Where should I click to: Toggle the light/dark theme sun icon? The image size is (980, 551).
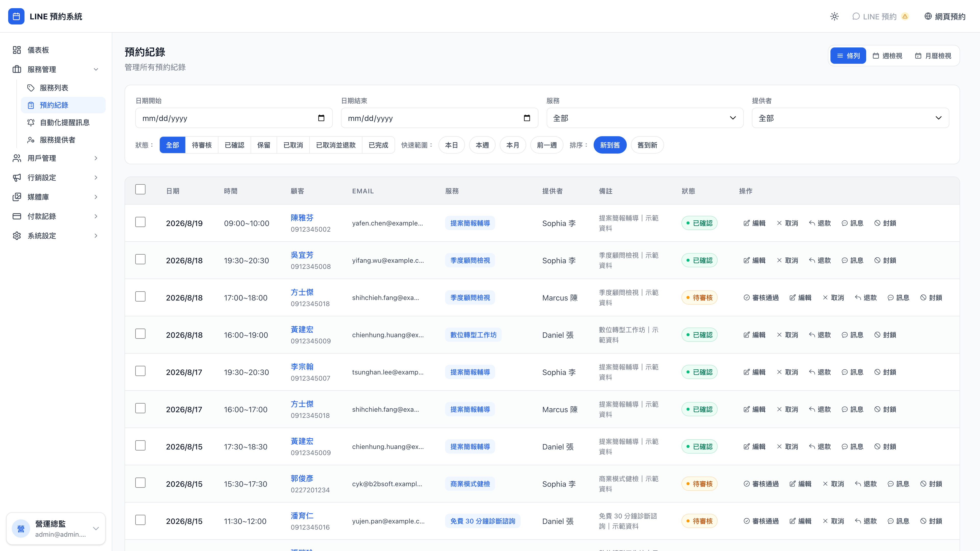click(834, 16)
